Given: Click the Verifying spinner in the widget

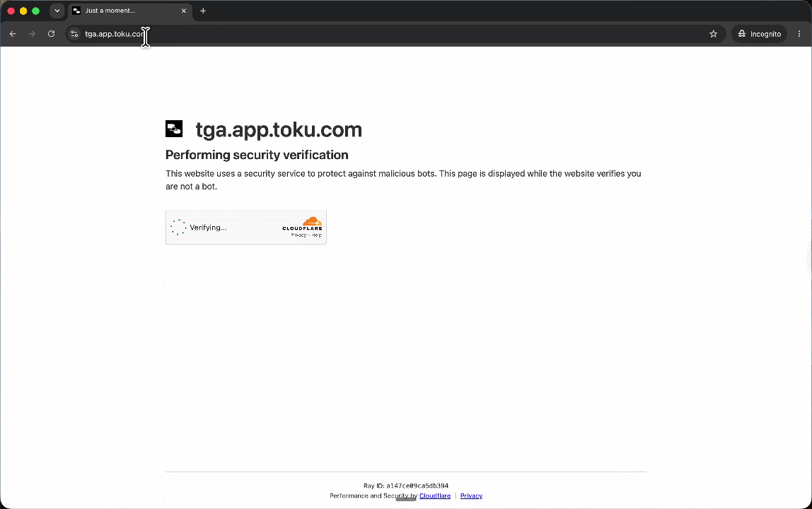Looking at the screenshot, I should pos(178,227).
